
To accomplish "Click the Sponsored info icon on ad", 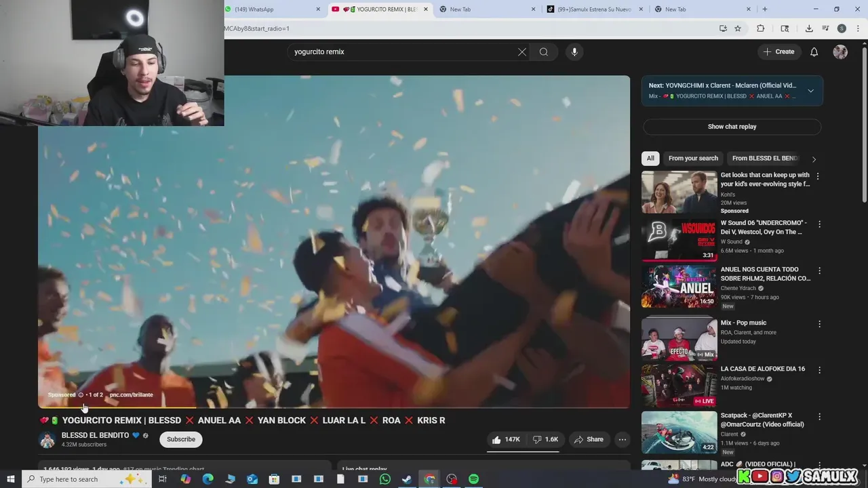I will coord(81,394).
